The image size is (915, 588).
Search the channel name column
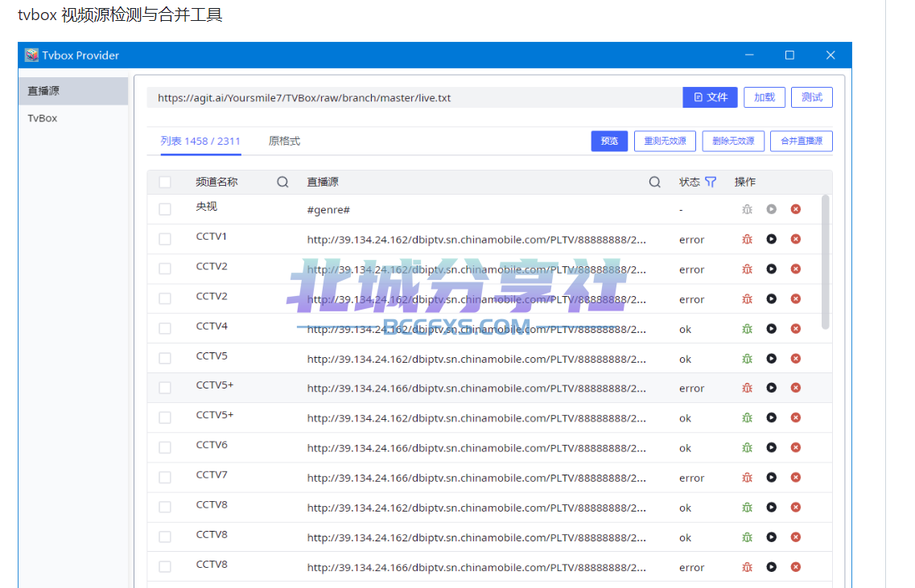[282, 182]
